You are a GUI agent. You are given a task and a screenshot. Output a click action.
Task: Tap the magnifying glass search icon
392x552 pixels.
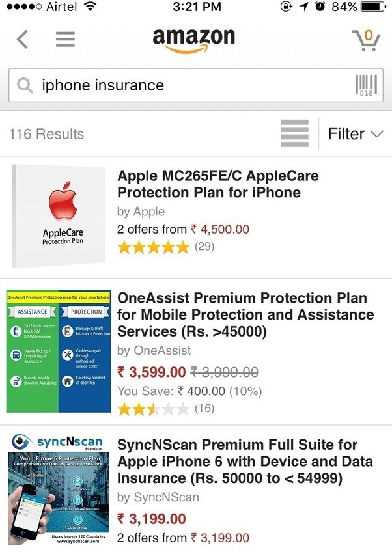click(24, 85)
